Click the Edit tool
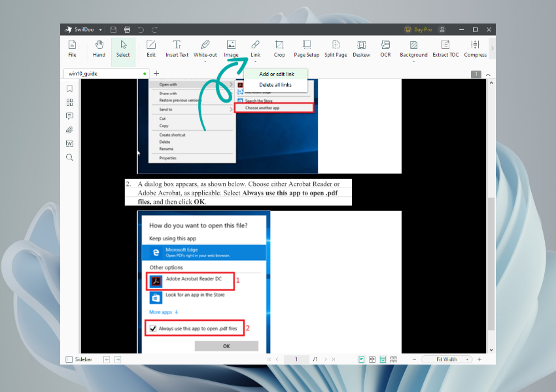The height and width of the screenshot is (392, 556). (x=151, y=48)
